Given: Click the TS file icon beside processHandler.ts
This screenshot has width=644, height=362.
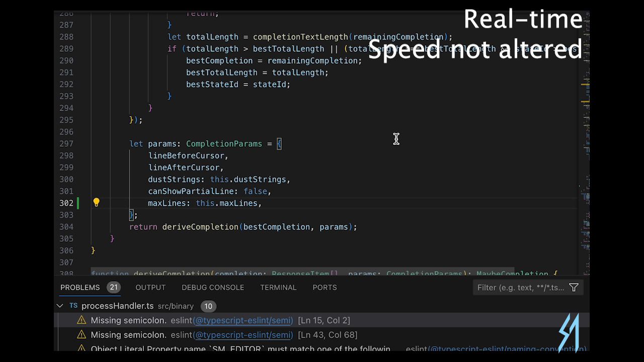Looking at the screenshot, I should 73,306.
